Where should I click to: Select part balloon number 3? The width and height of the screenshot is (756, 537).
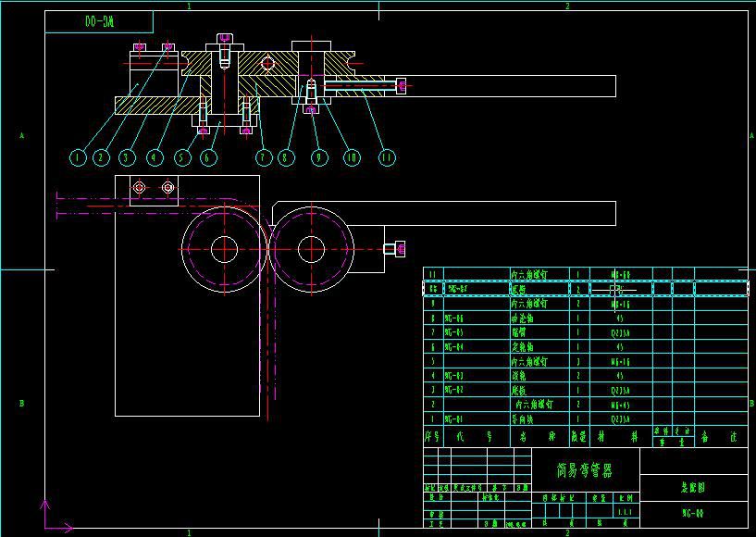coord(129,157)
